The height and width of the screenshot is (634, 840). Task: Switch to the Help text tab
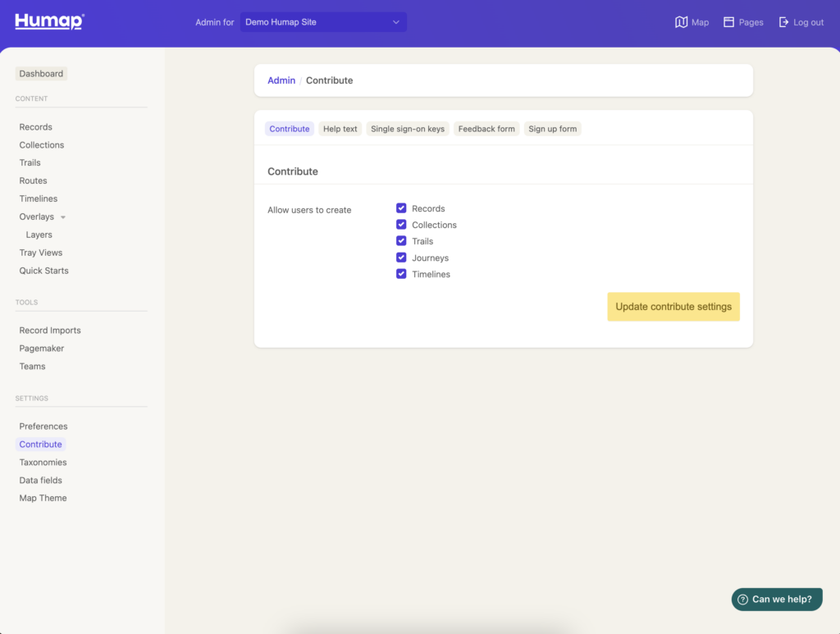point(340,128)
